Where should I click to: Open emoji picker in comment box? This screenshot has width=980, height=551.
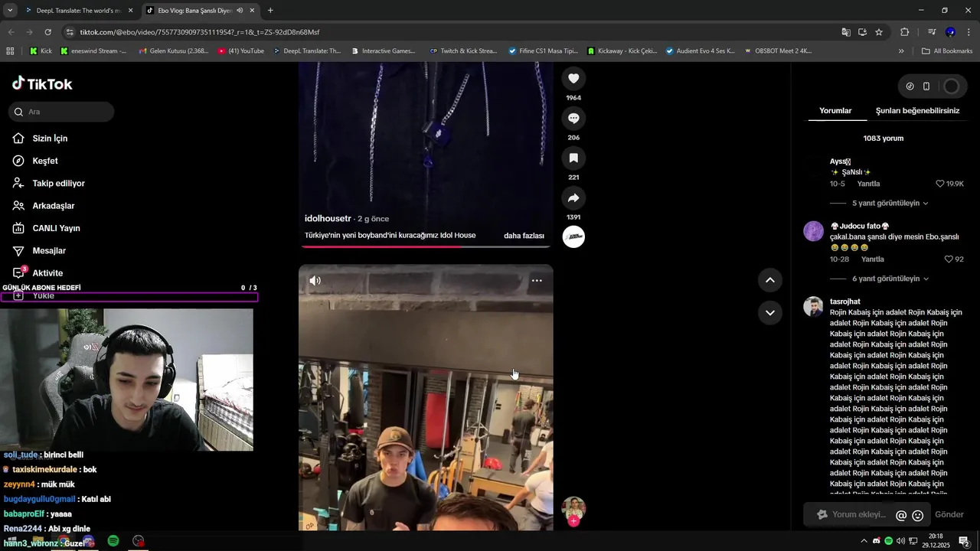tap(918, 516)
